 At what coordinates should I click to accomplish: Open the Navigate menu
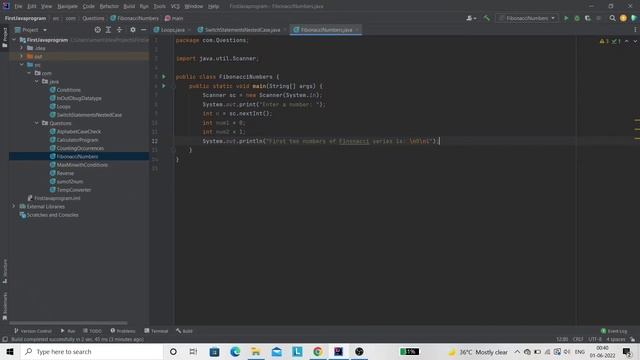coord(67,6)
